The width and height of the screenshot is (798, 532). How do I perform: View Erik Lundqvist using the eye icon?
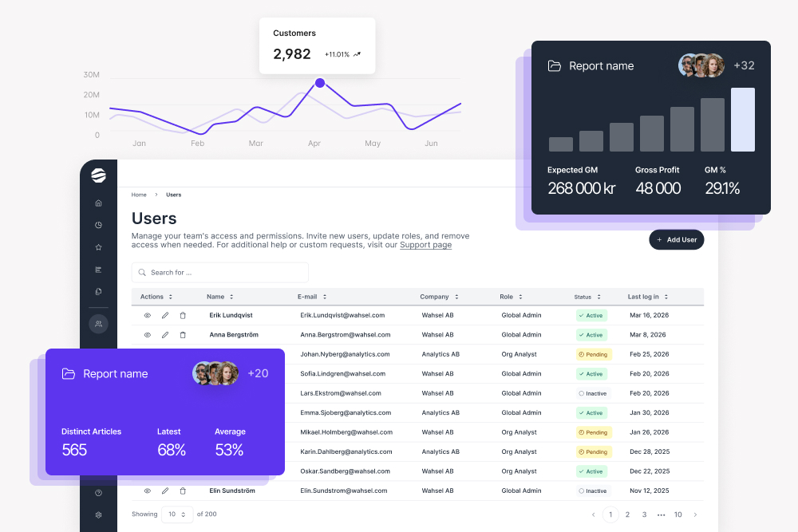(147, 315)
